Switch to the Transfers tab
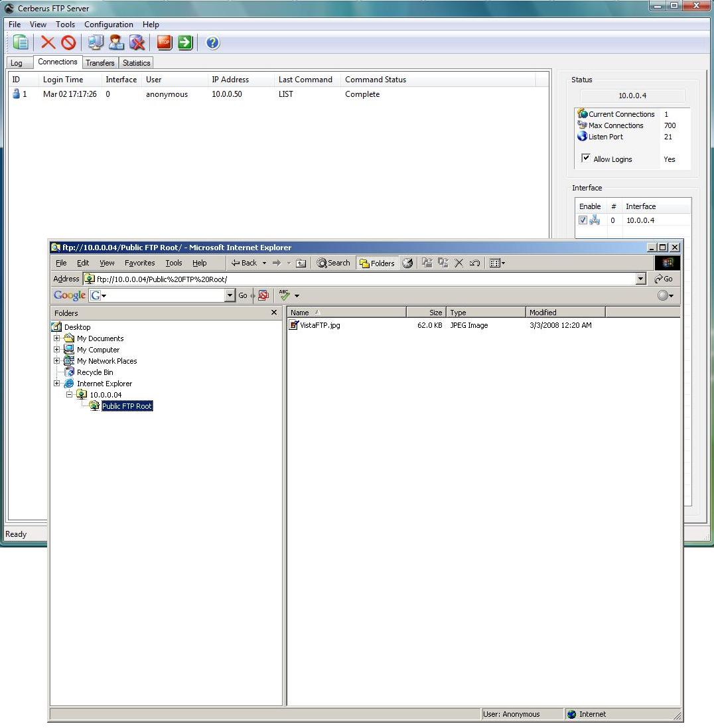 pos(100,63)
